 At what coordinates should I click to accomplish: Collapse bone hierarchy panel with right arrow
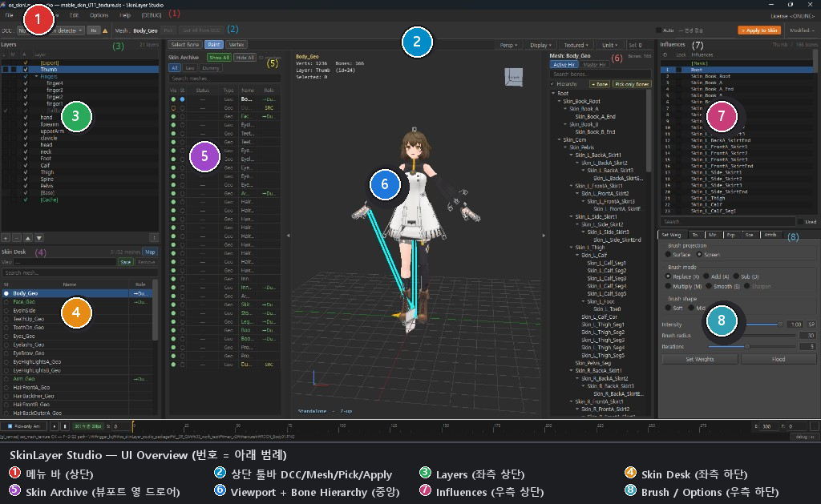[544, 236]
